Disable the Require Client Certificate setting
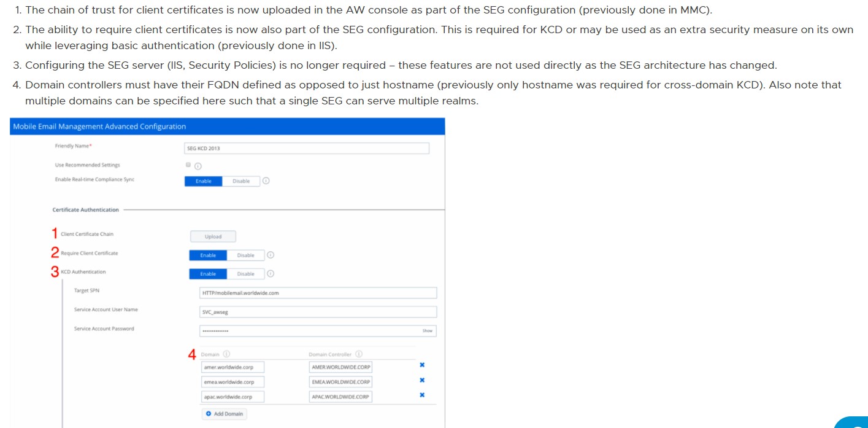This screenshot has width=868, height=428. tap(245, 255)
